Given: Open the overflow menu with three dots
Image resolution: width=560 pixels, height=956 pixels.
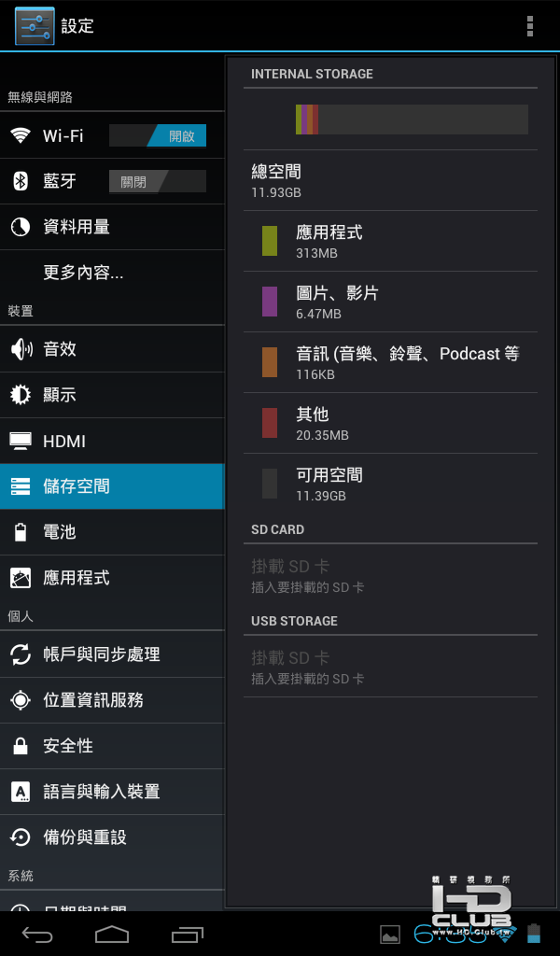Looking at the screenshot, I should tap(529, 26).
